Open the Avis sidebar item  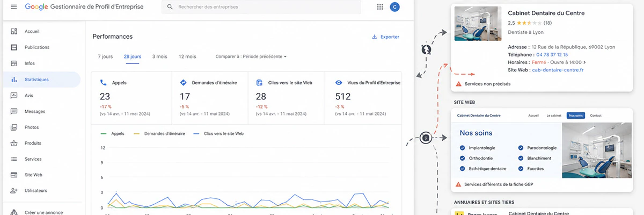coord(42,96)
